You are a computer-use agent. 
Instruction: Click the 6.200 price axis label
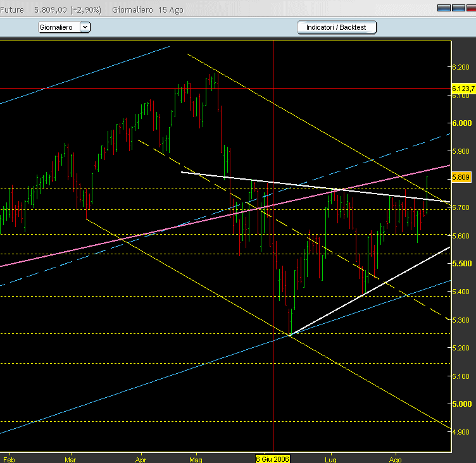(461, 67)
